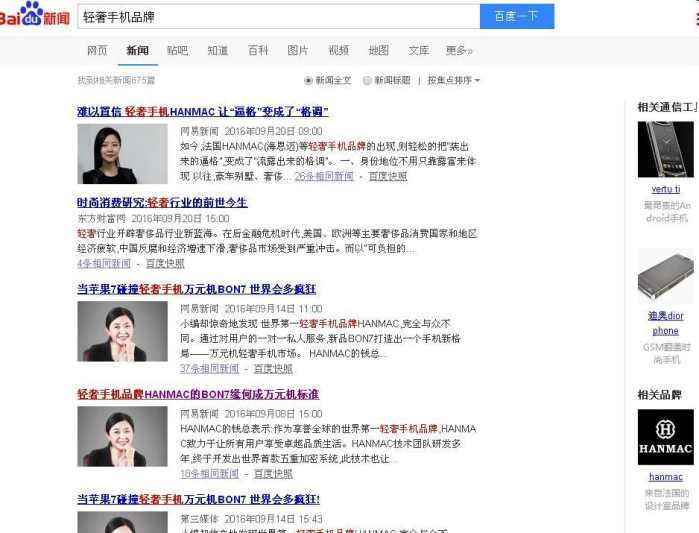Open the 时尚消费研究:轻奢行业的前世今生 headline

pyautogui.click(x=162, y=203)
